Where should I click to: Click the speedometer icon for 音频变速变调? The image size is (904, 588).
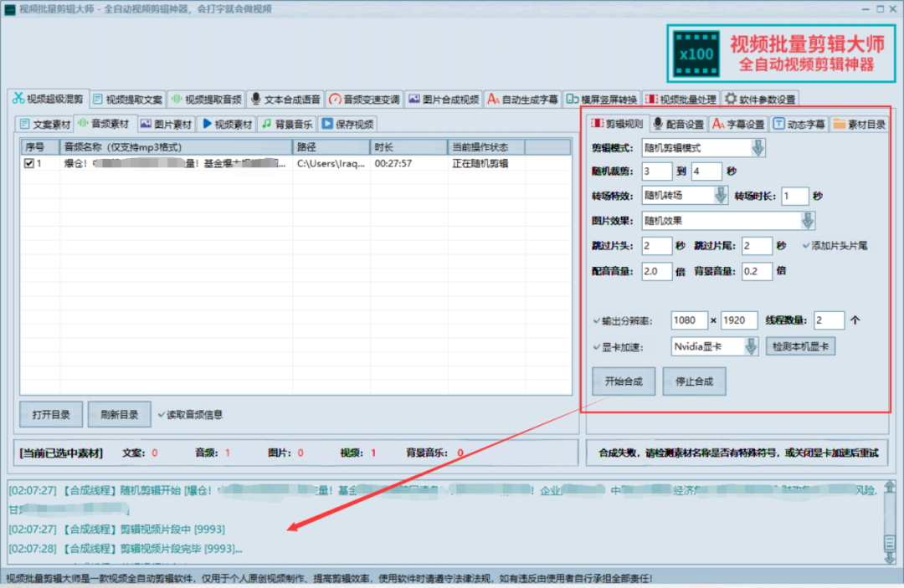coord(334,99)
